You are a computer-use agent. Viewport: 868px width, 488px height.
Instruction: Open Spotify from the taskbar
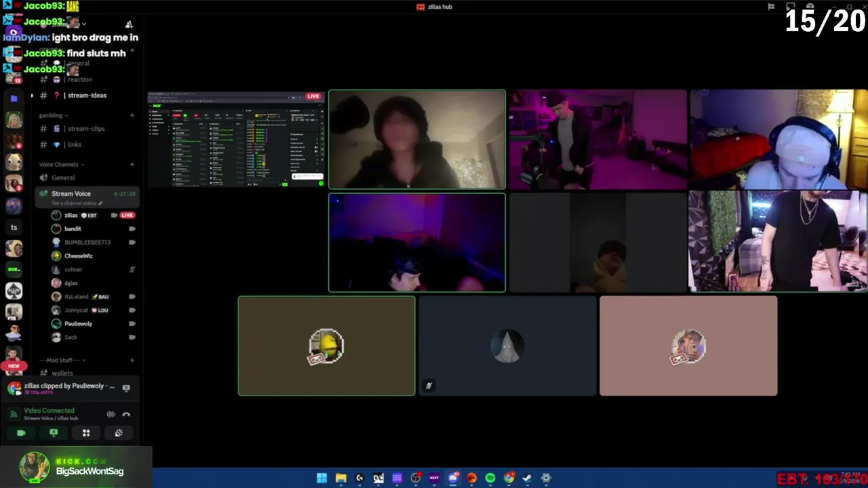(490, 478)
